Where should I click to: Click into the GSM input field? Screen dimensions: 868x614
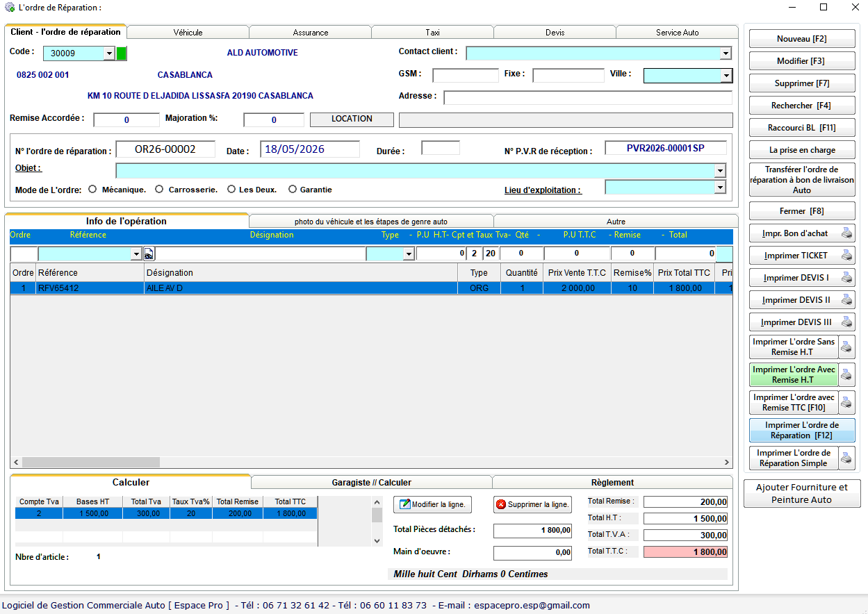466,75
